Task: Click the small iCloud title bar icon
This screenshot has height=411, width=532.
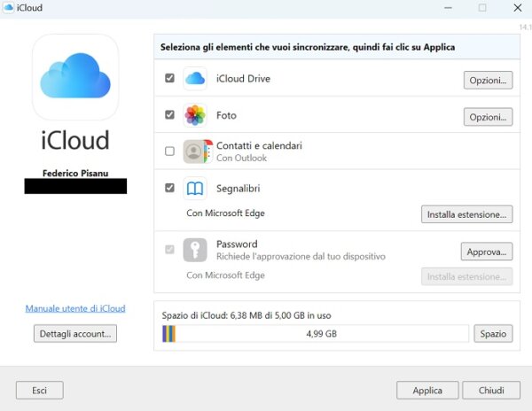Action: pos(8,7)
